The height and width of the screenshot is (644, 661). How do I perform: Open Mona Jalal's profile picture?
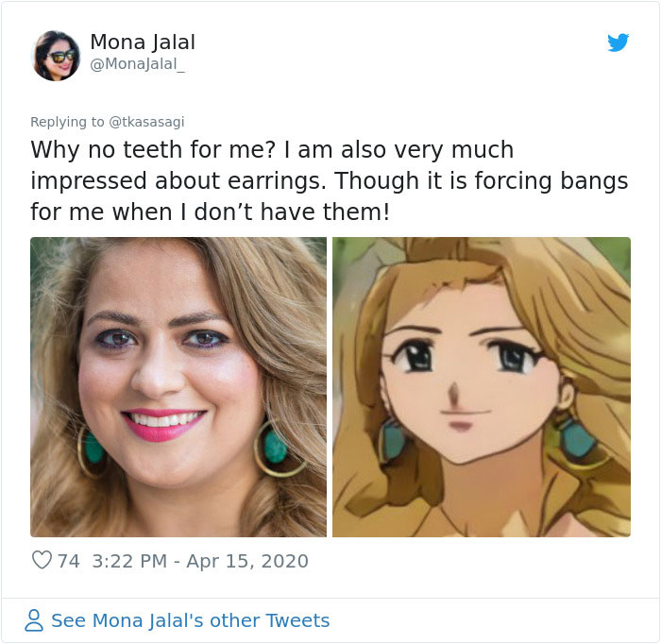[x=55, y=55]
